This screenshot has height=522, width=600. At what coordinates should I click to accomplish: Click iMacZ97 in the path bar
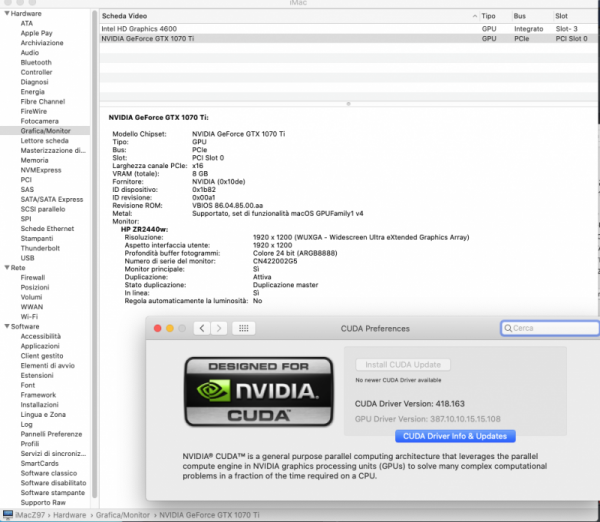pyautogui.click(x=30, y=515)
